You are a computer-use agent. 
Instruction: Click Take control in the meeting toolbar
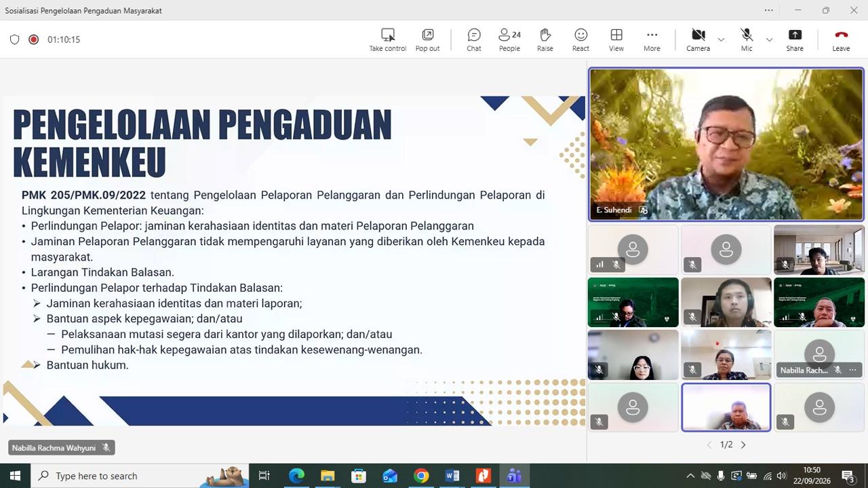click(387, 39)
